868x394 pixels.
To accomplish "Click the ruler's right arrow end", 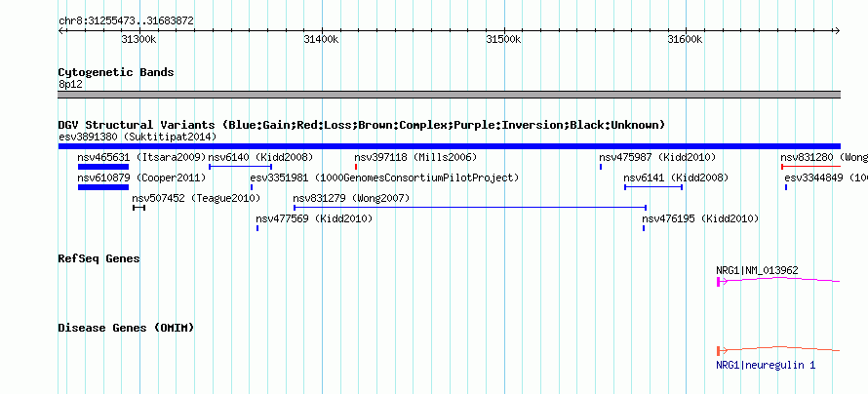I will pyautogui.click(x=837, y=31).
